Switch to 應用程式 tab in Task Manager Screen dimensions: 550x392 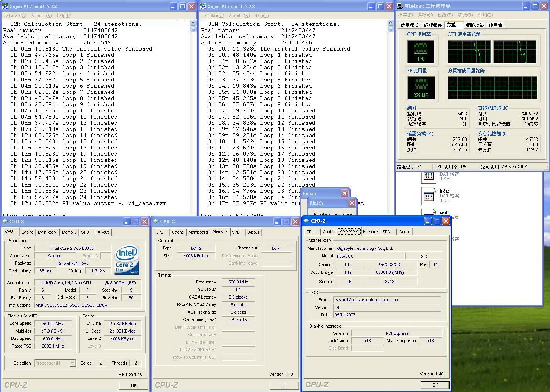pos(410,25)
